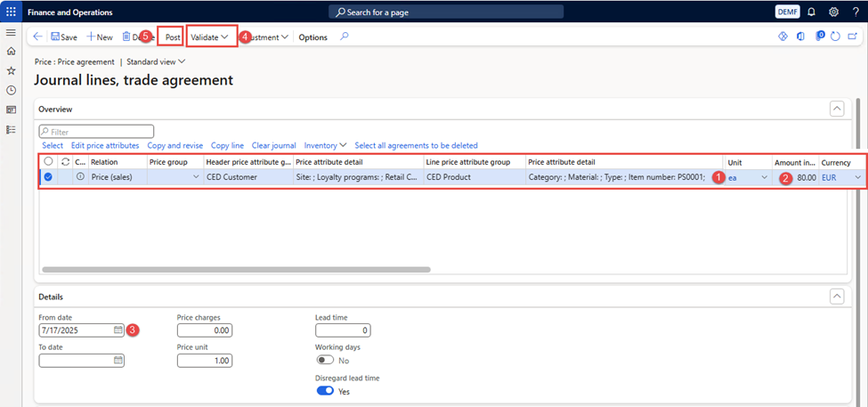Click the Select link
The width and height of the screenshot is (868, 407).
[53, 145]
